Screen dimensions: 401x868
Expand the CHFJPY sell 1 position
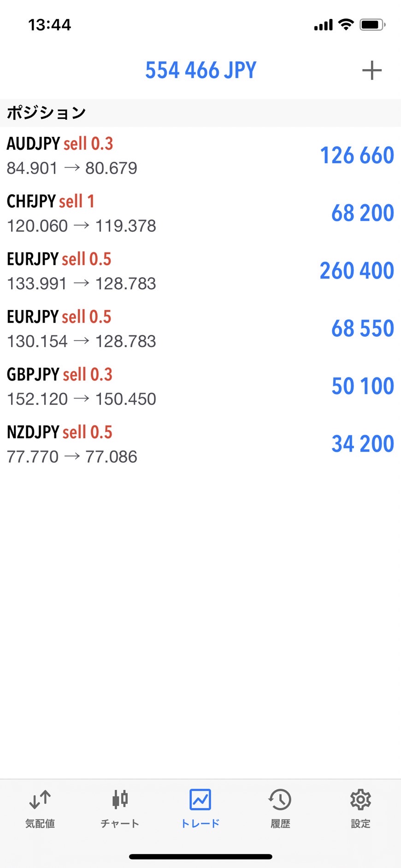[x=138, y=213]
